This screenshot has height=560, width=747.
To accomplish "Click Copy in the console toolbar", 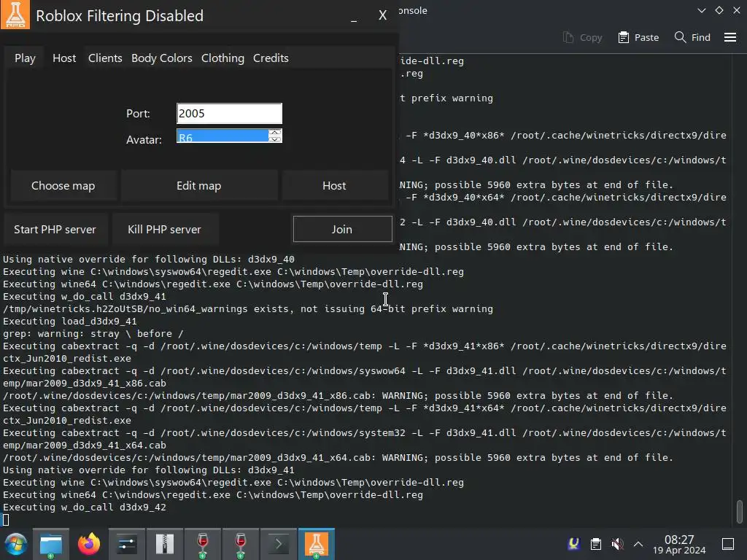I will pyautogui.click(x=583, y=37).
